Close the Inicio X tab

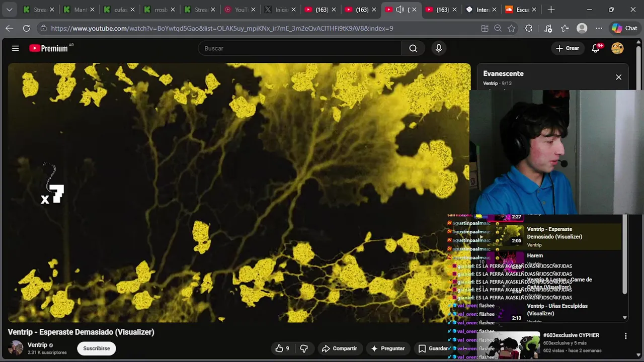click(x=293, y=10)
